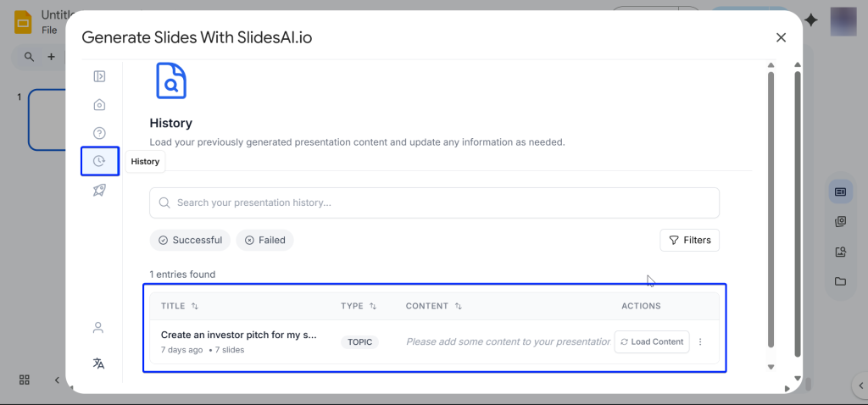Screen dimensions: 868x405
Task: Open the row's three-dot actions menu
Action: [700, 342]
